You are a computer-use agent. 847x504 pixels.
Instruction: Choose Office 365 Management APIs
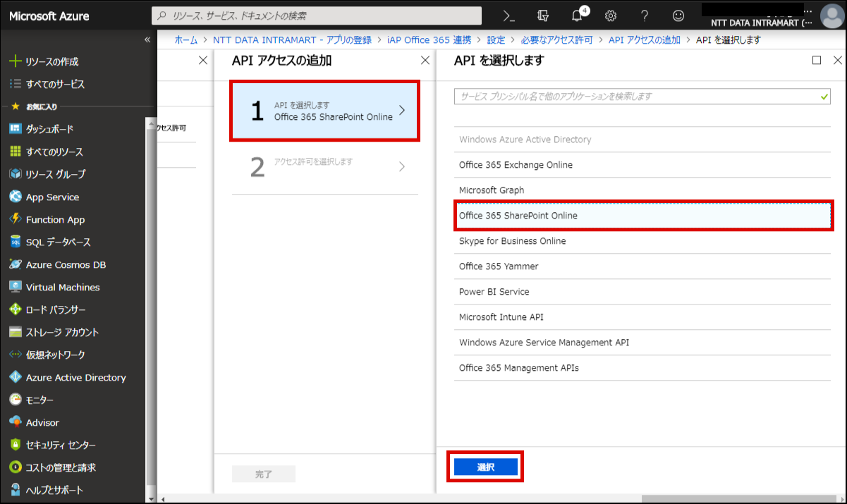tap(643, 368)
